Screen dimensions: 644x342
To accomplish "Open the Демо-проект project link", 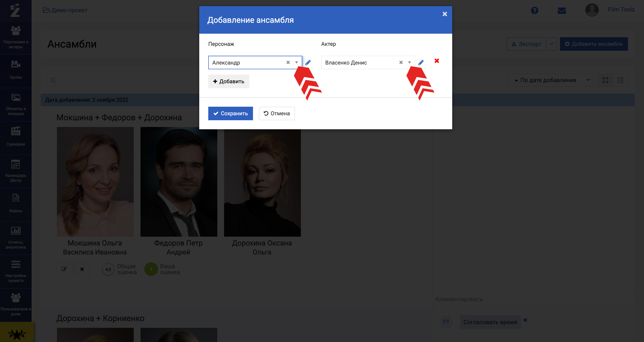I will [65, 10].
